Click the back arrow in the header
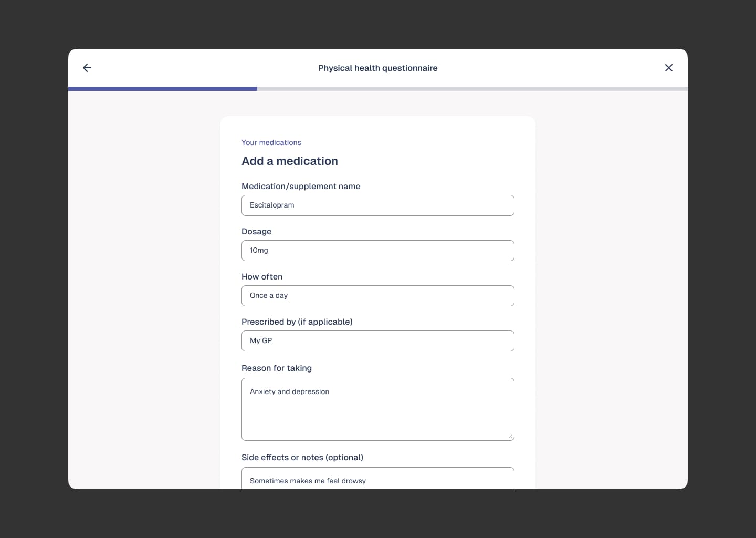Viewport: 756px width, 538px height. pos(87,68)
